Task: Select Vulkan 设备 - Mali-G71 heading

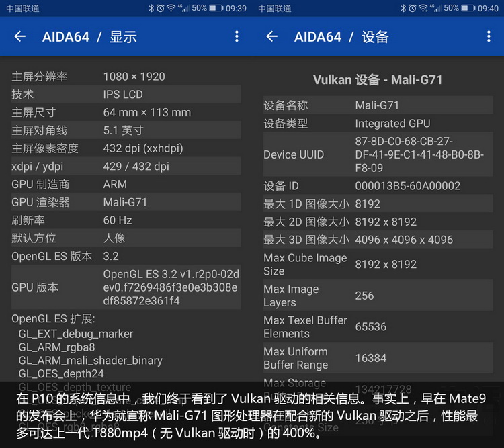Action: click(x=378, y=80)
